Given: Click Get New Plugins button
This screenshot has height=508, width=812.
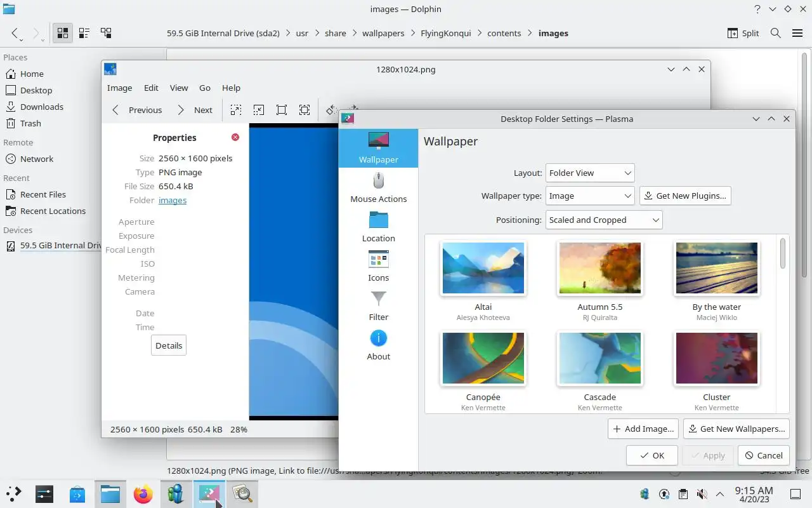Looking at the screenshot, I should (x=685, y=196).
